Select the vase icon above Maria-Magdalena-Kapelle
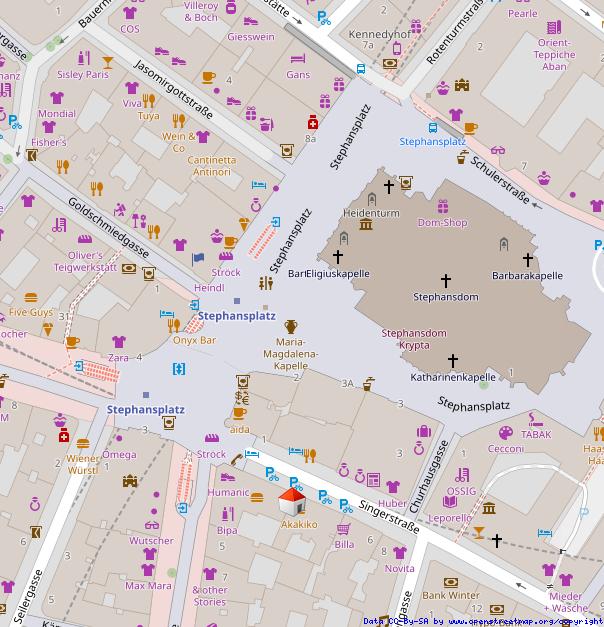 click(291, 326)
